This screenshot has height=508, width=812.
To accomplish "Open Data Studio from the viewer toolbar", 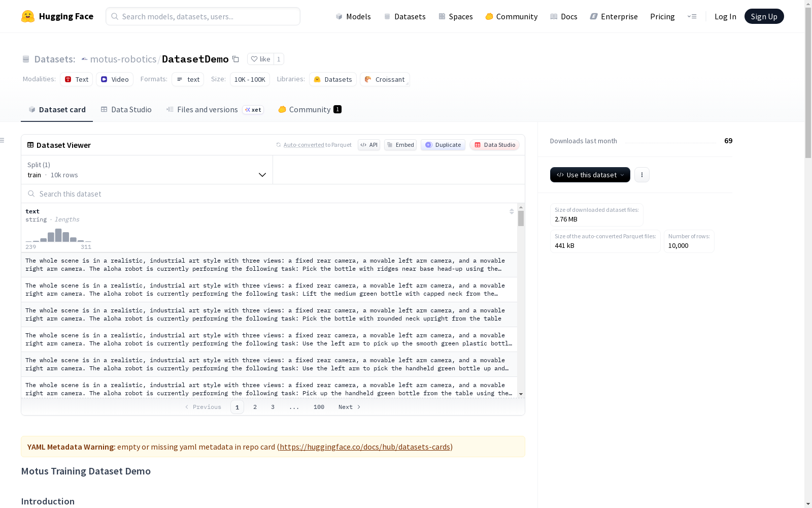I will pyautogui.click(x=494, y=145).
